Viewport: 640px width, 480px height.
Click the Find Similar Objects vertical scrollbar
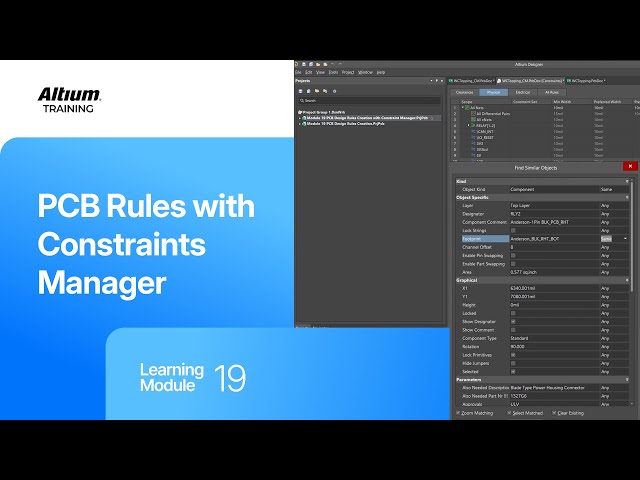[x=633, y=237]
